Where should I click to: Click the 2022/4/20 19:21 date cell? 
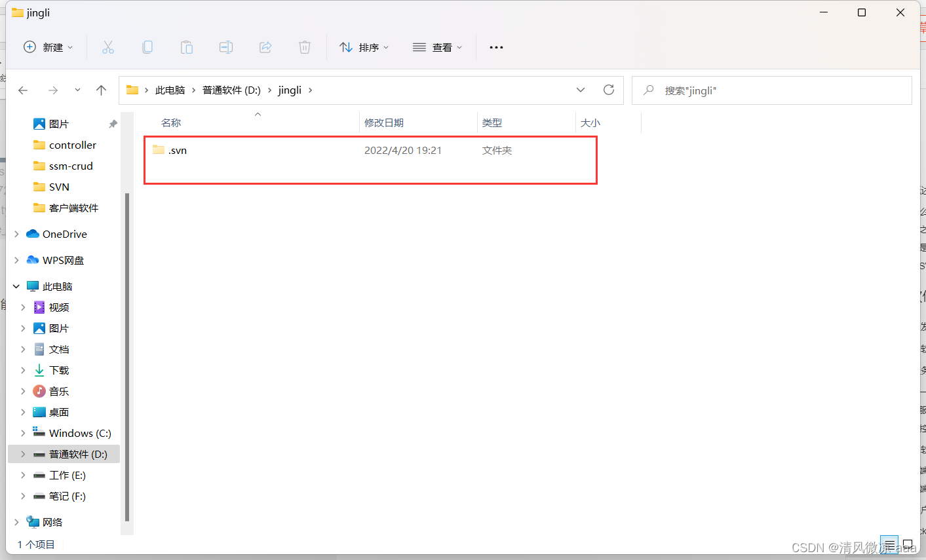(403, 150)
